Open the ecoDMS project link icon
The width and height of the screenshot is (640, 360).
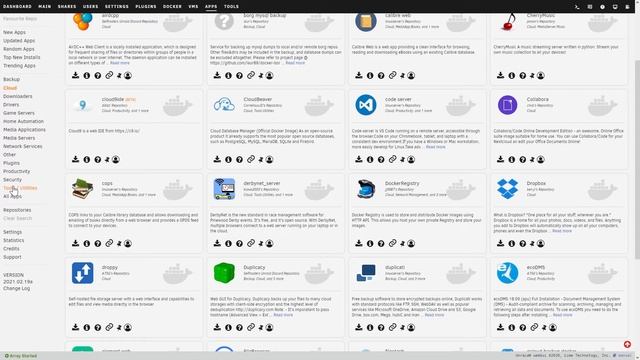tap(534, 327)
